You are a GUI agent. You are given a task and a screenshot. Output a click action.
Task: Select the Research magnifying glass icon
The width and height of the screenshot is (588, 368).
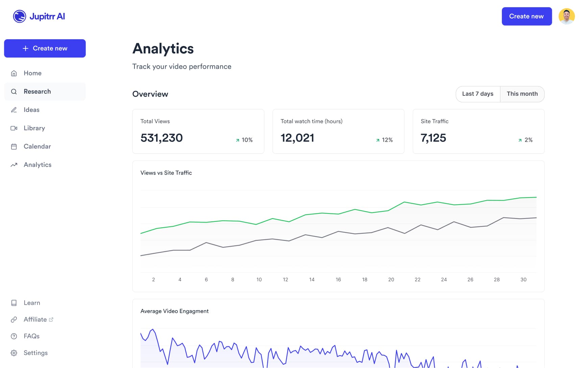pyautogui.click(x=14, y=91)
